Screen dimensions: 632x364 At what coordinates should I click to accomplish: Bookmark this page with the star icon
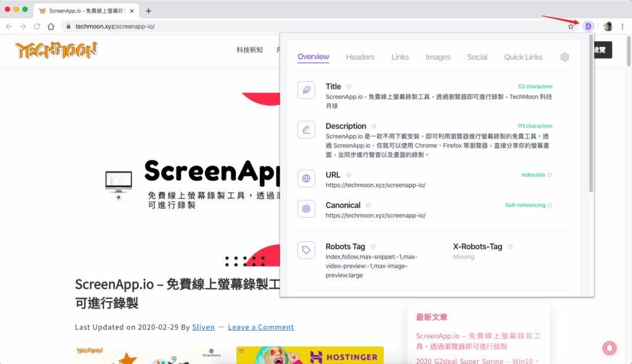571,27
